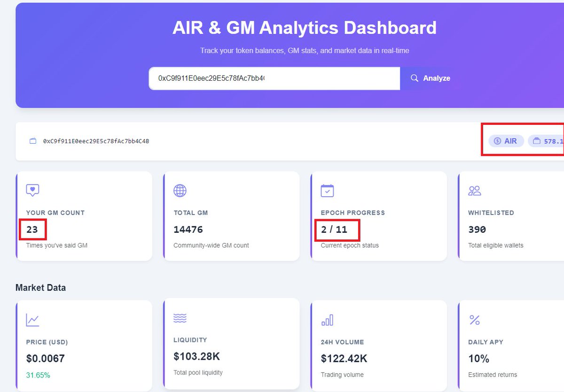This screenshot has height=392, width=564.
Task: Click the AIR token badge
Action: click(506, 141)
